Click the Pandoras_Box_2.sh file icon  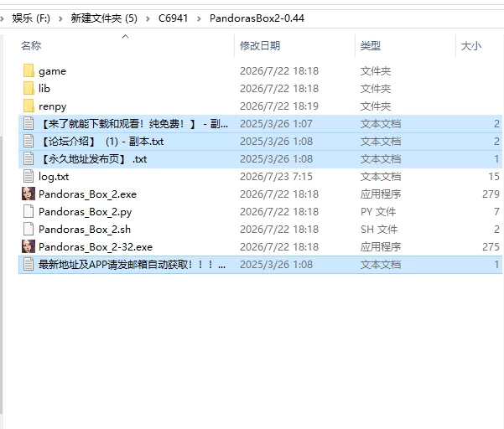(29, 230)
